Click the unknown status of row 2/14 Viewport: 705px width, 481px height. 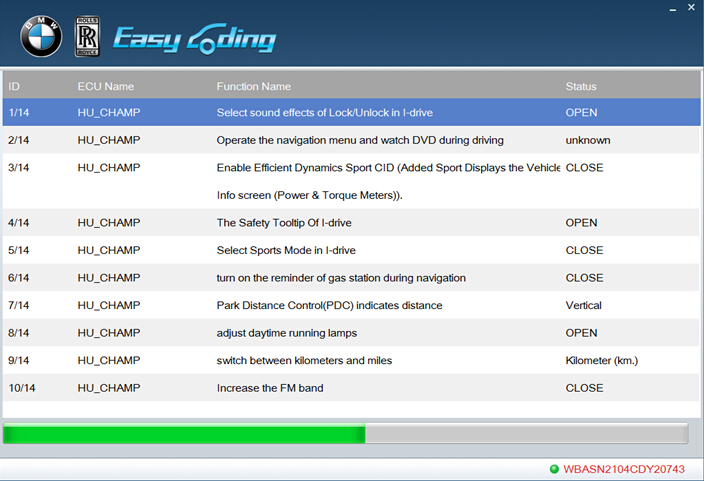click(x=588, y=140)
